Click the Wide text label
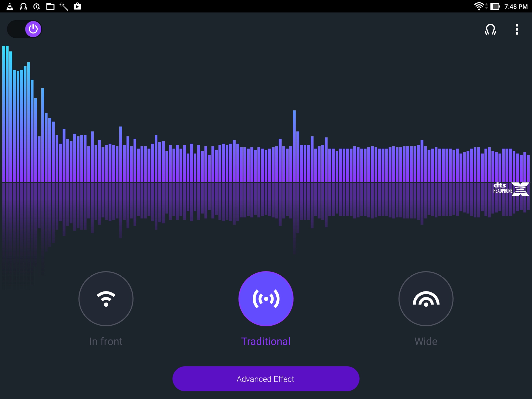The height and width of the screenshot is (399, 532). point(426,341)
